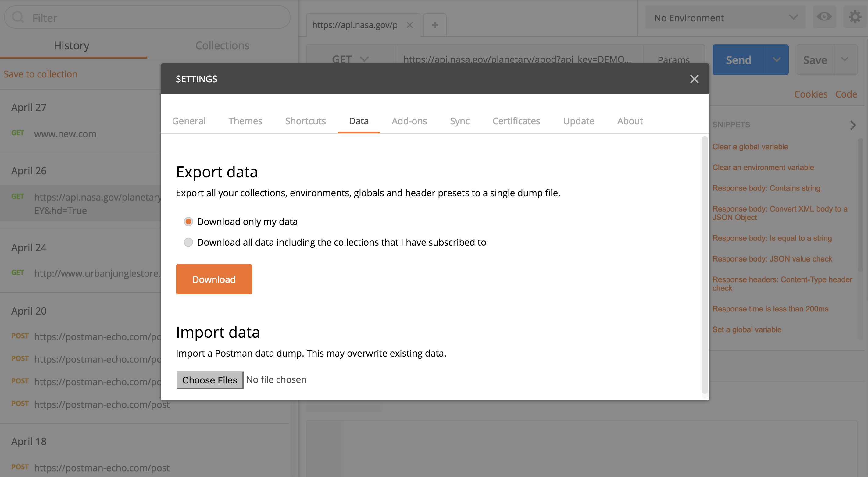Open a new request tab with the plus icon

(435, 25)
